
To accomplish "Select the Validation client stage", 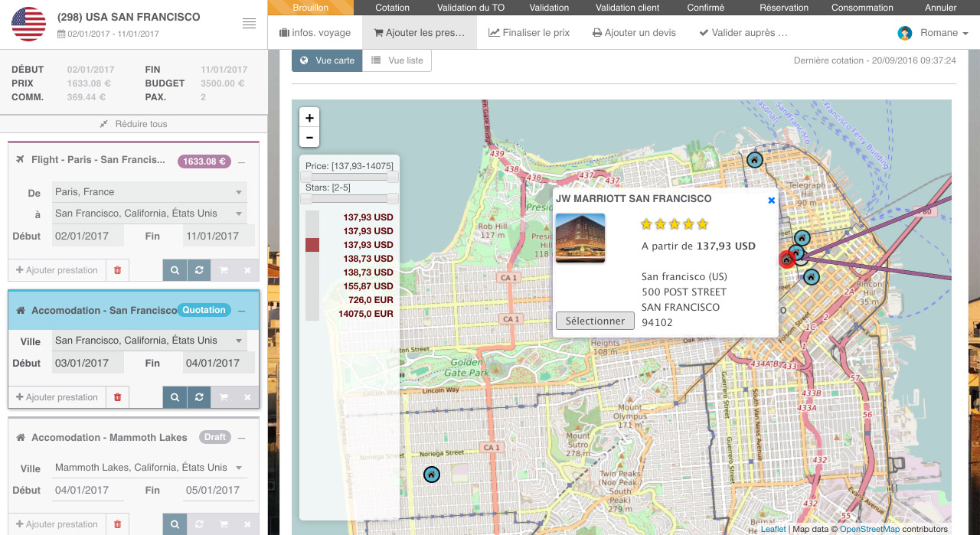I will point(627,8).
